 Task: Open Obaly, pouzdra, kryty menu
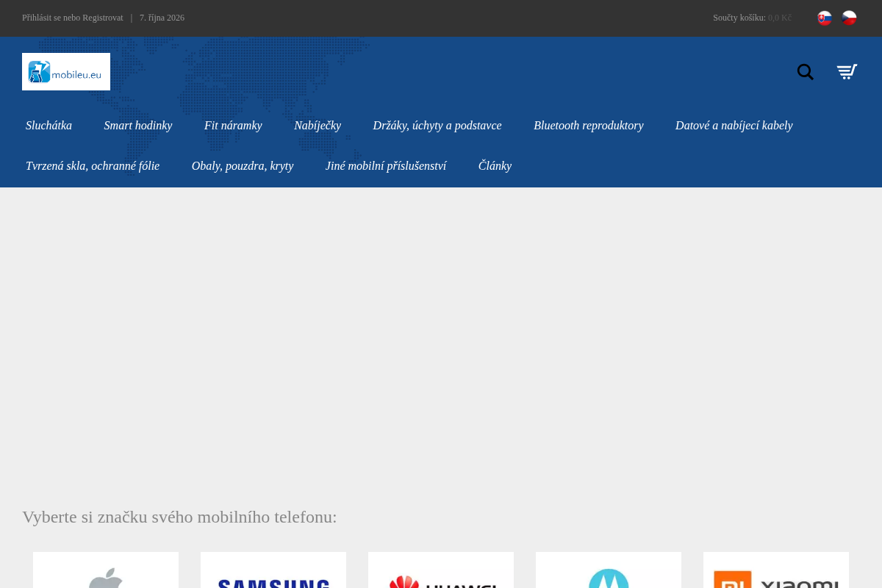coord(243,166)
